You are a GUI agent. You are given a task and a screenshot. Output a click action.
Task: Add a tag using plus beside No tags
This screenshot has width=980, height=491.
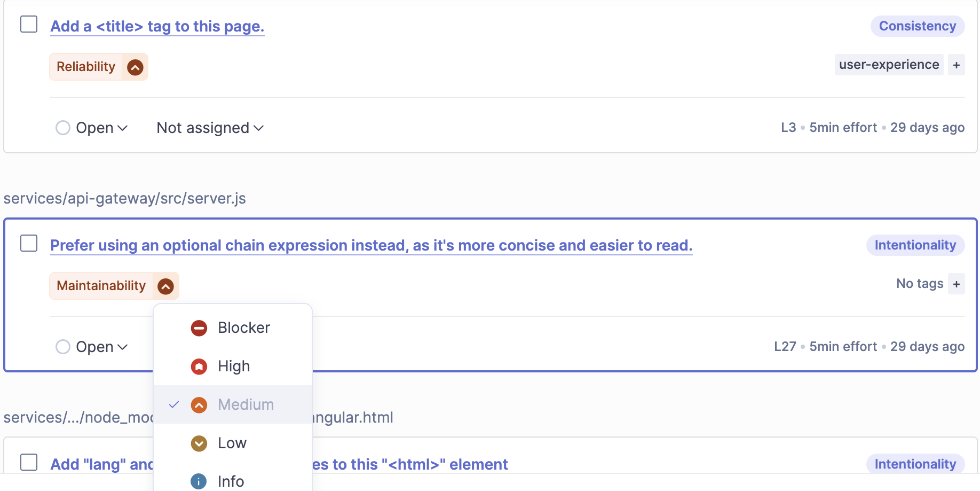point(957,284)
